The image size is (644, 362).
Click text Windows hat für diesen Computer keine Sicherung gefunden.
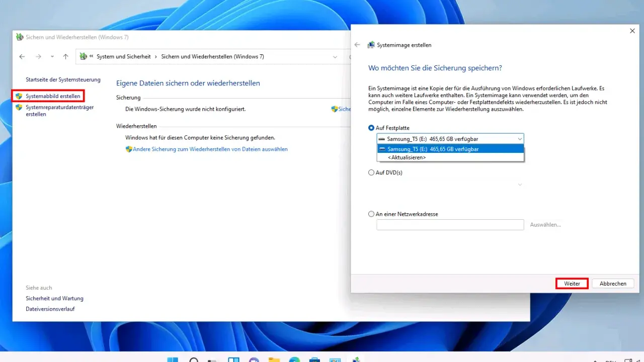click(200, 137)
